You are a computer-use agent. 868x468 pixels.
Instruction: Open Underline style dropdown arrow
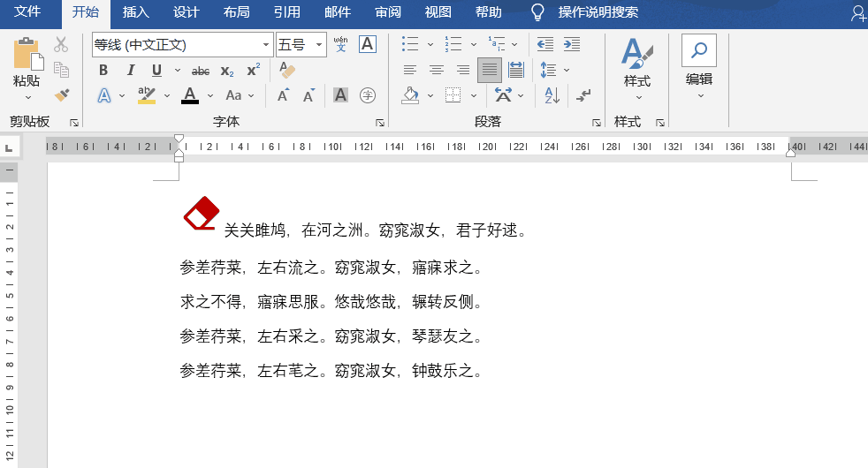pyautogui.click(x=177, y=71)
